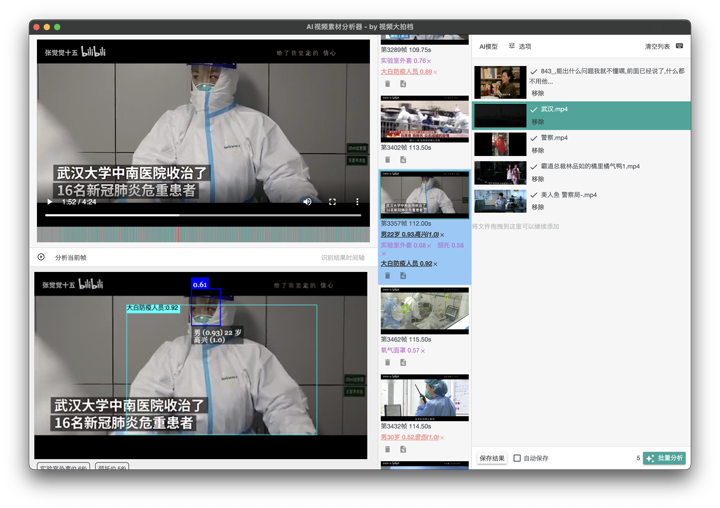Copy frame 3357 with its copy icon
This screenshot has height=508, width=720.
click(x=403, y=276)
